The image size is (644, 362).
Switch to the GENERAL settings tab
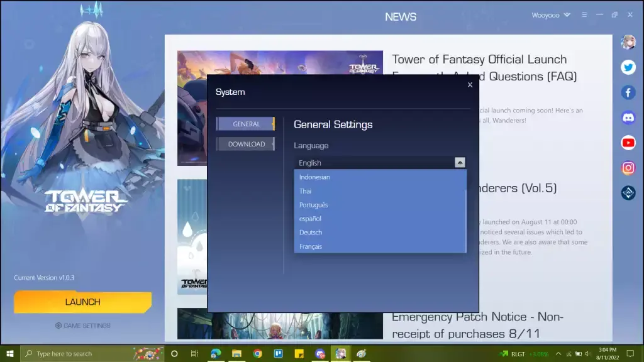(246, 124)
